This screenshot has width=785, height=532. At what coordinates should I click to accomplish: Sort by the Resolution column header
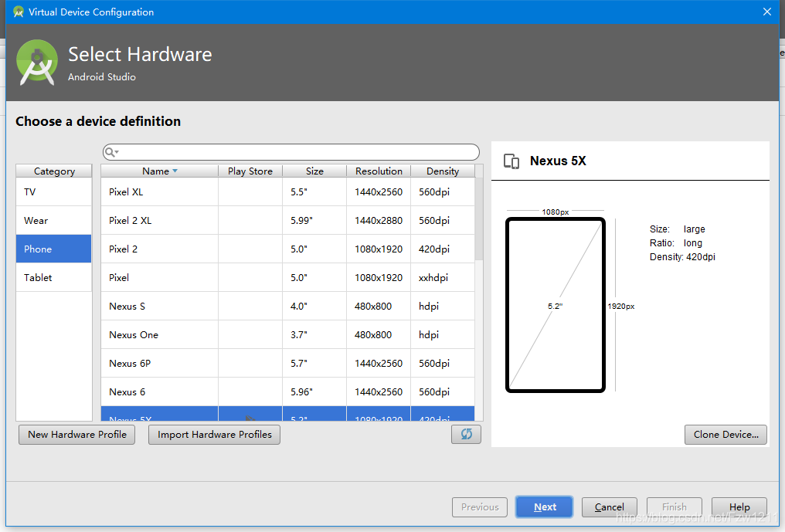[x=379, y=171]
